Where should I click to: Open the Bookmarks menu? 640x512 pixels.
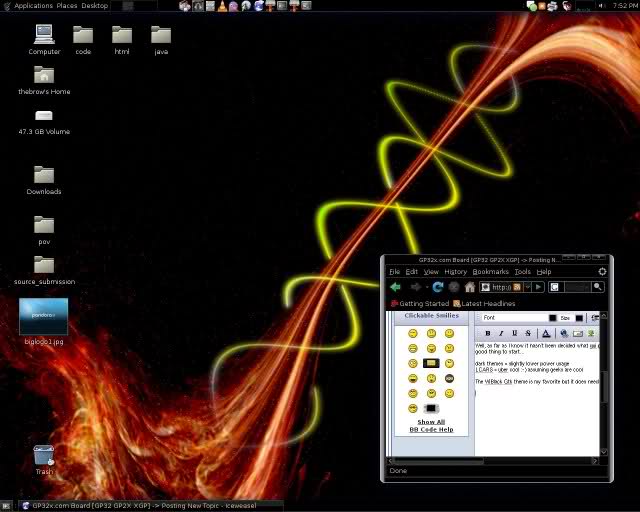(x=490, y=271)
